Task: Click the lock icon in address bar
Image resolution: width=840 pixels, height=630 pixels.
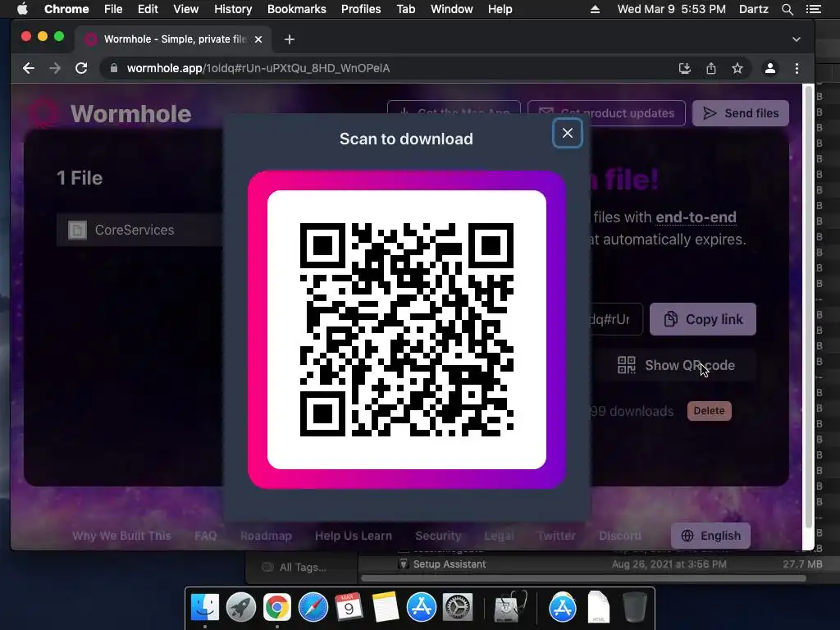Action: [x=113, y=68]
